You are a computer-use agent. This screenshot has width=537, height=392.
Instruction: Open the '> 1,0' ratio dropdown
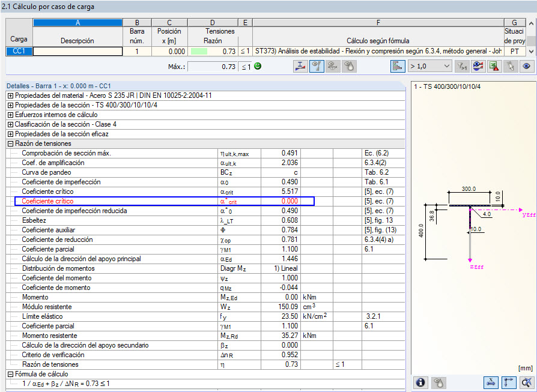[430, 66]
